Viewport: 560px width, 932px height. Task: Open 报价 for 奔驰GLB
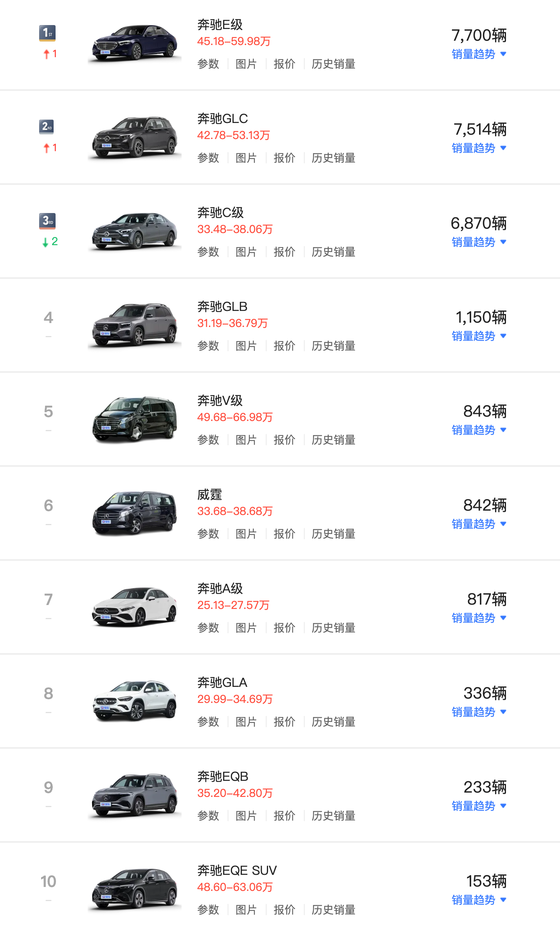[x=284, y=346]
